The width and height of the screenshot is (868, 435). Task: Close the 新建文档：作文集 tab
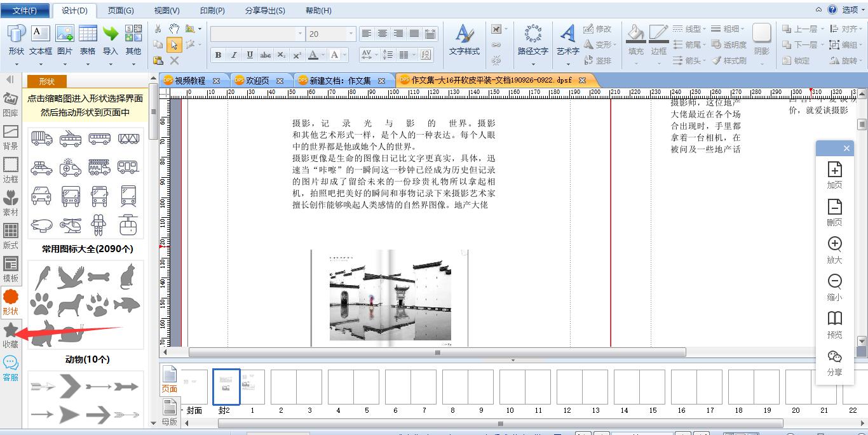[x=381, y=81]
